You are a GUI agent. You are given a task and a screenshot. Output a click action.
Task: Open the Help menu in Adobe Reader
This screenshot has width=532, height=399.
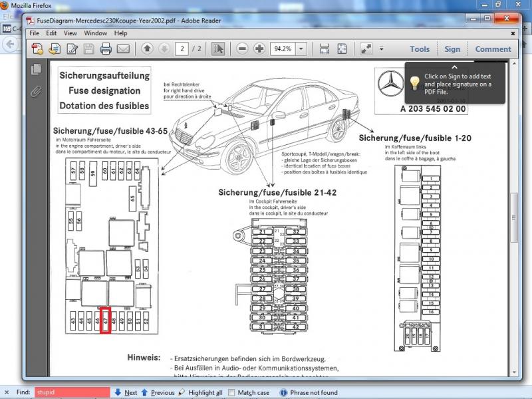tap(120, 33)
